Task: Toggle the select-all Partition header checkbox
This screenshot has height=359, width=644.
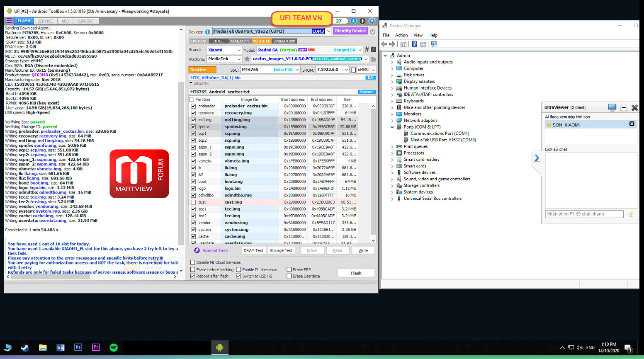Action: [x=192, y=99]
